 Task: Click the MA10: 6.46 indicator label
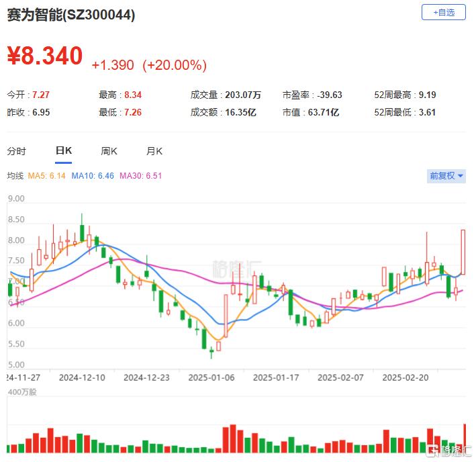coord(93,176)
